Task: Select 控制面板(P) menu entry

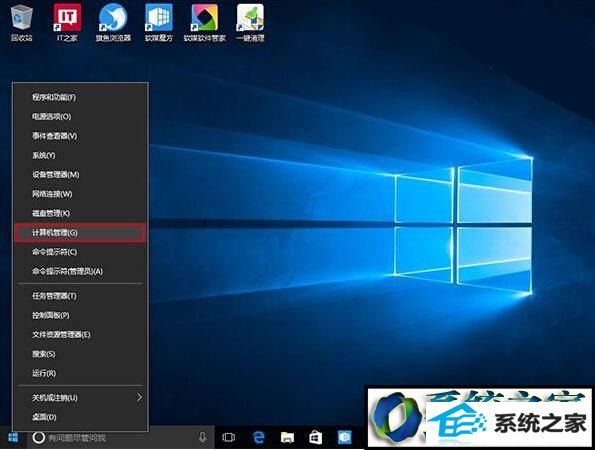Action: coord(80,315)
